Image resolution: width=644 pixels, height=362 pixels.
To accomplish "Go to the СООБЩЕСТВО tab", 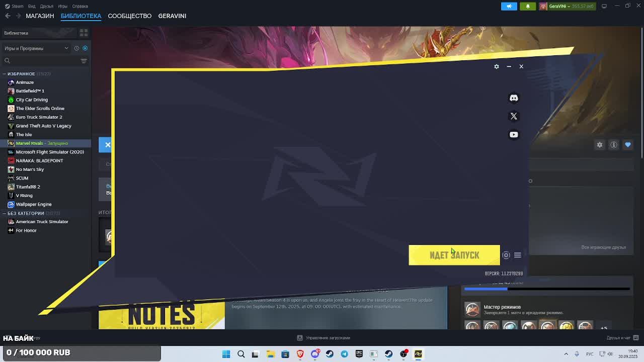I will coord(130,16).
